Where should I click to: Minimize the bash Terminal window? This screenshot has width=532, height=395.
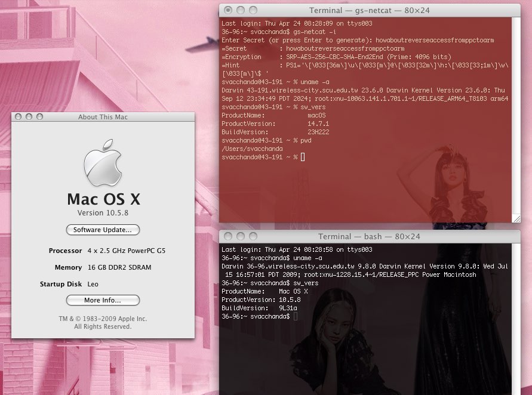pyautogui.click(x=241, y=236)
